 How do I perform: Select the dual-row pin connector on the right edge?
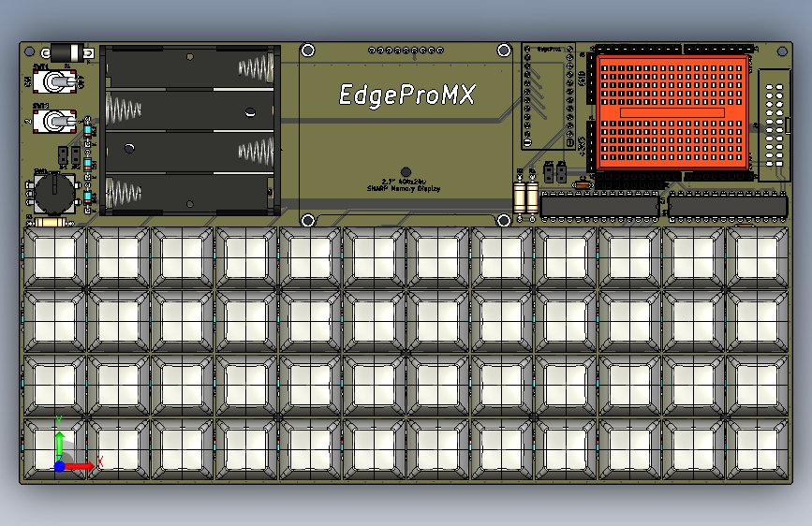tap(775, 125)
